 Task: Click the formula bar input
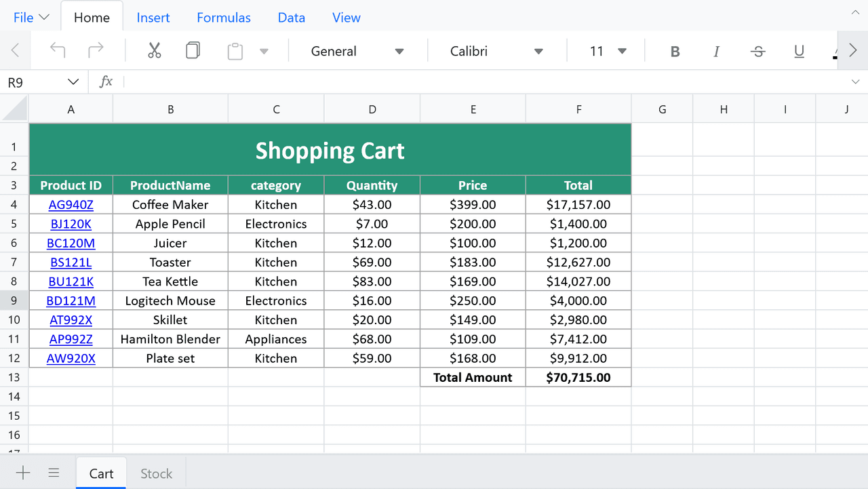(x=485, y=82)
